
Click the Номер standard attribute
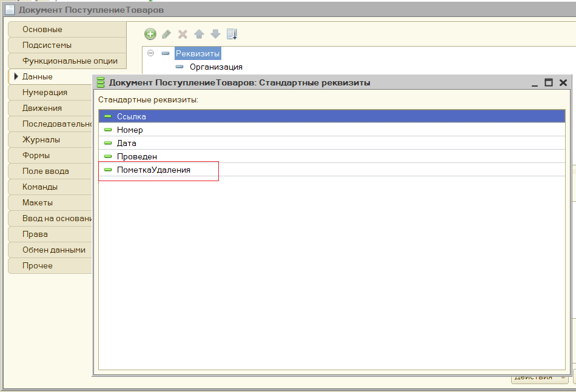(130, 130)
